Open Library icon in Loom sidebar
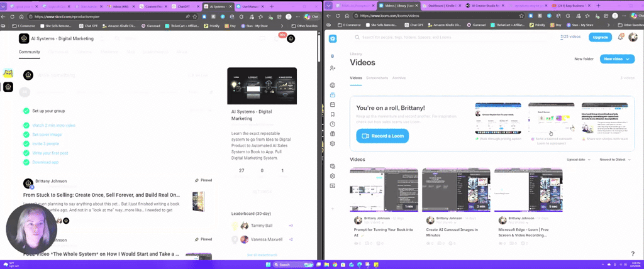Image resolution: width=644 pixels, height=269 pixels. (333, 95)
